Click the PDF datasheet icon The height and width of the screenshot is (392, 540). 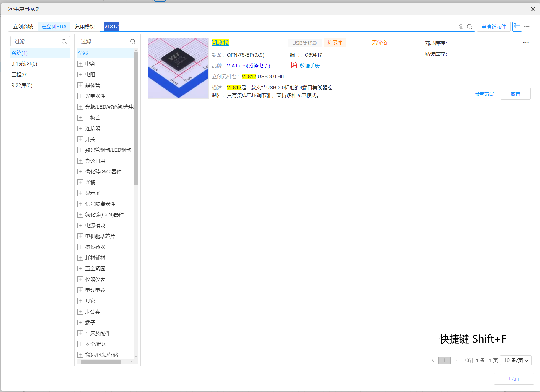click(x=294, y=66)
